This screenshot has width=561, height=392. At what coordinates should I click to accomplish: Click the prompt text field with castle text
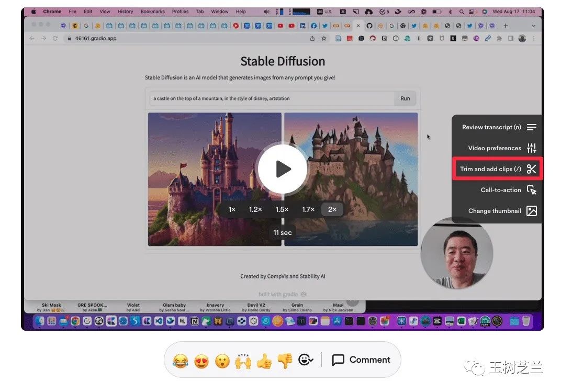[x=272, y=98]
